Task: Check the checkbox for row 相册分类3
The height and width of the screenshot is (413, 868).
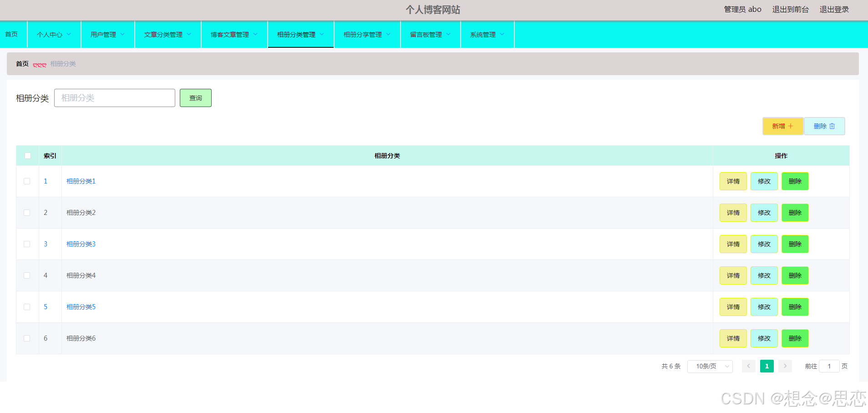Action: point(27,244)
